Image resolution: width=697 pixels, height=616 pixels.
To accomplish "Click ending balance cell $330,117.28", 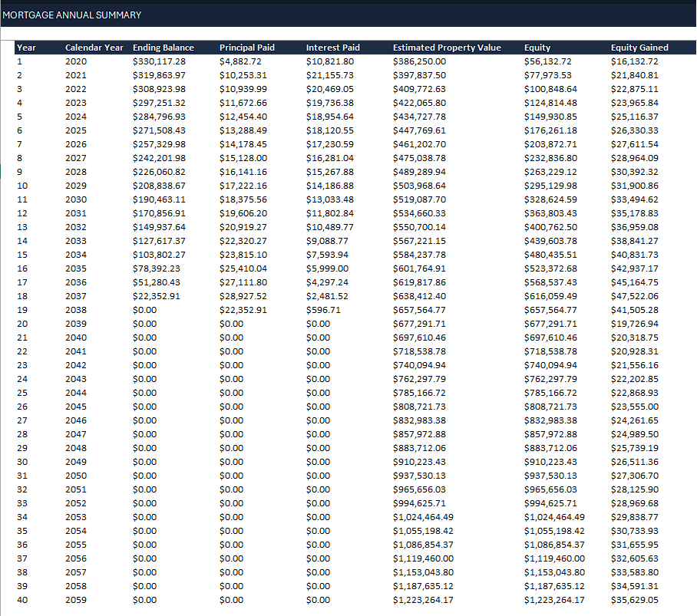I will [159, 61].
